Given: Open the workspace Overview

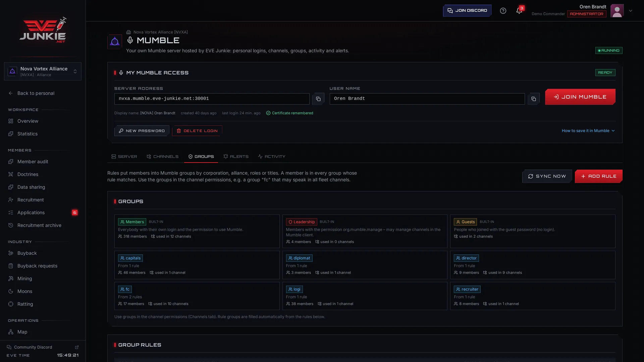Looking at the screenshot, I should click(43, 121).
